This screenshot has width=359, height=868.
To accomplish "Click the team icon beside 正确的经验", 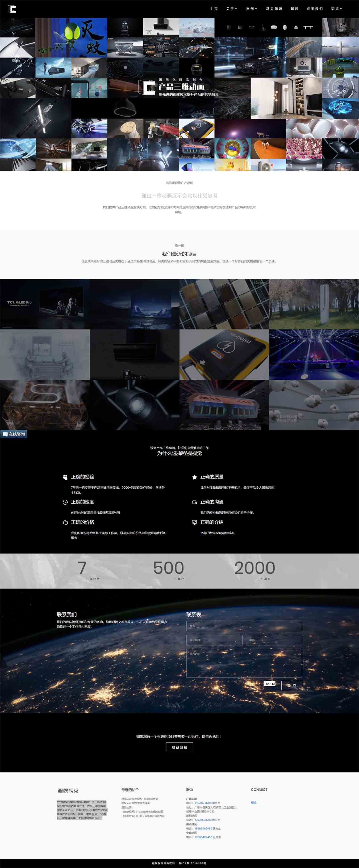I will point(65,477).
